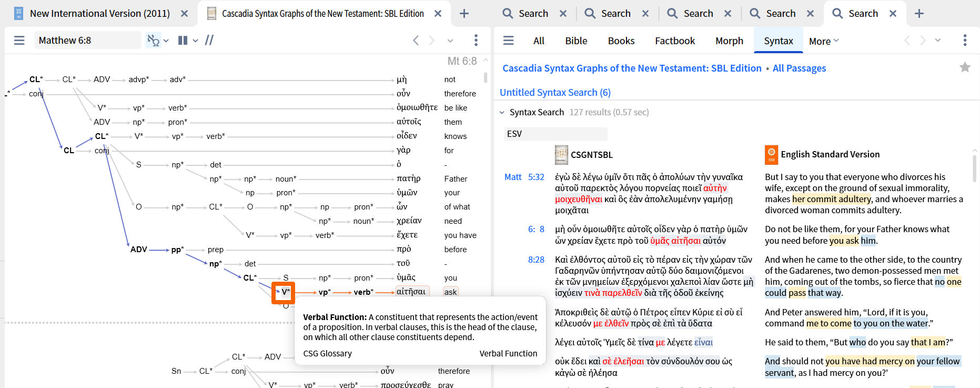Screen dimensions: 980x388
Task: Open Untitled Syntax Search (6) link
Action: click(x=555, y=93)
